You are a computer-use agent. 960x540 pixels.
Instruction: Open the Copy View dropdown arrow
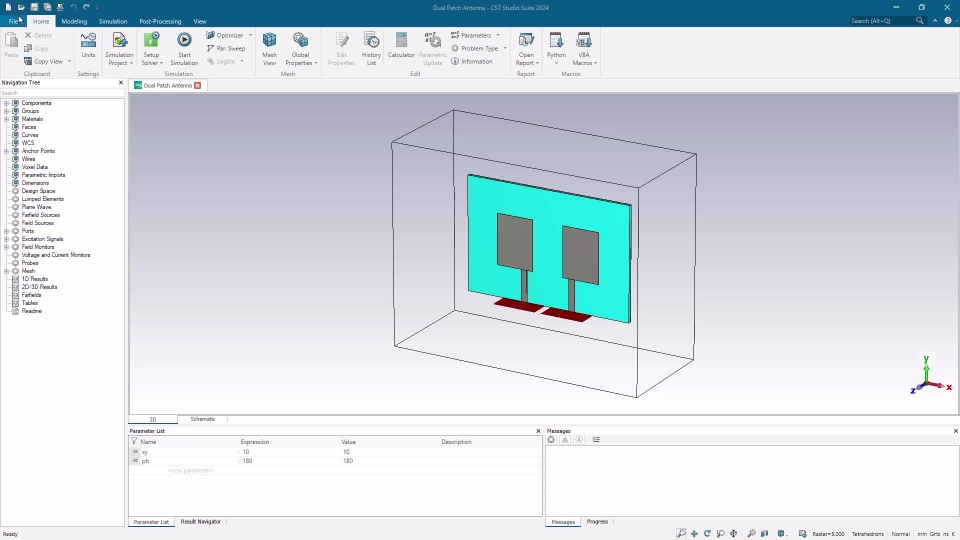pos(69,61)
